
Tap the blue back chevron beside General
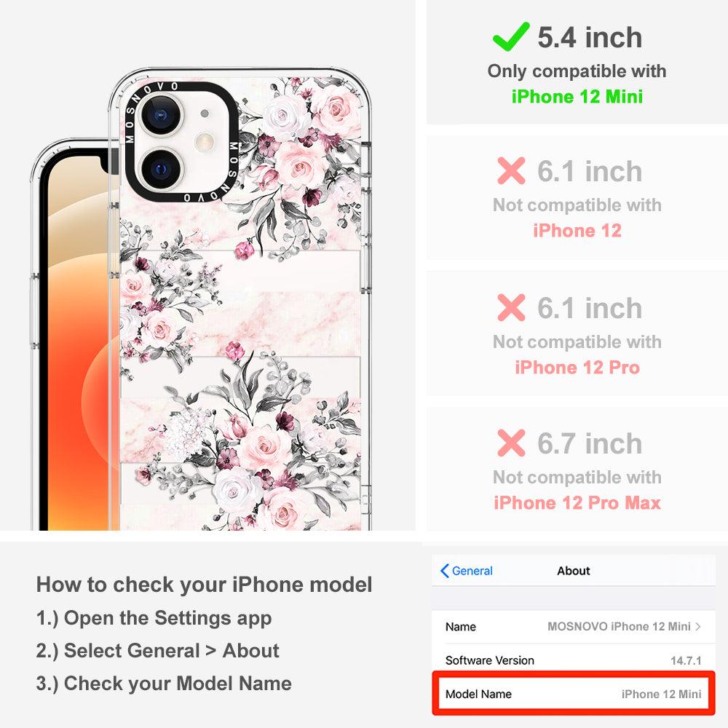[444, 571]
